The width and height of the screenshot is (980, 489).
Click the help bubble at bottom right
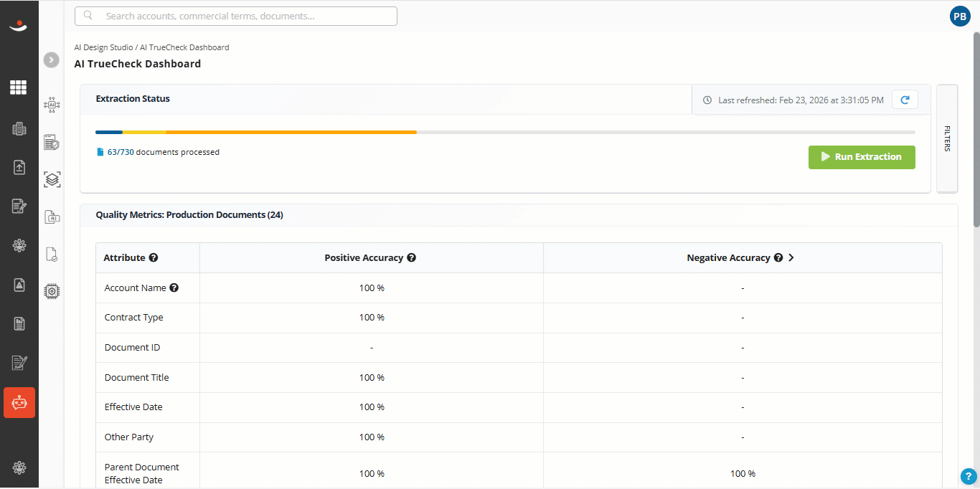pos(969,475)
